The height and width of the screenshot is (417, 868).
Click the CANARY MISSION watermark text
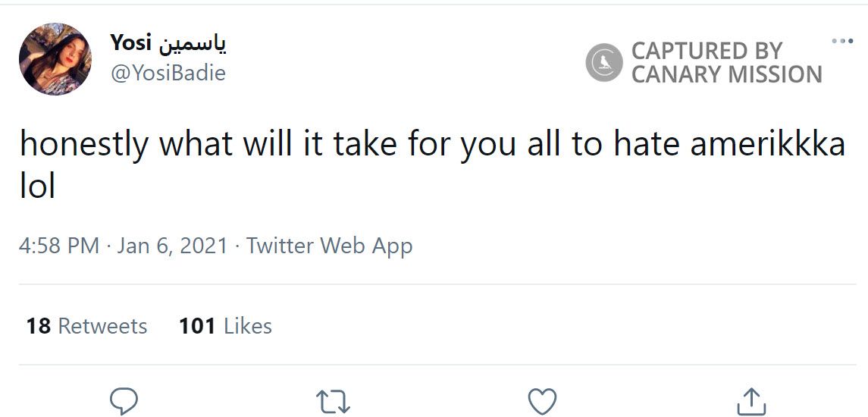(x=726, y=74)
